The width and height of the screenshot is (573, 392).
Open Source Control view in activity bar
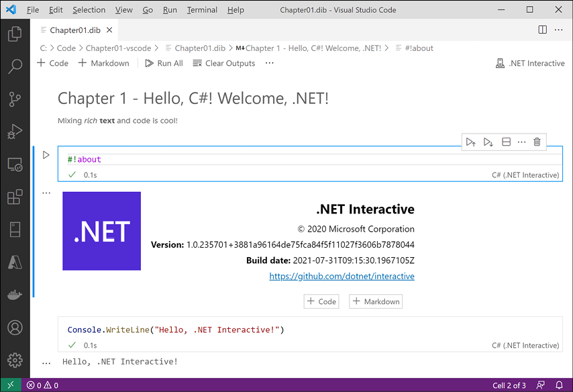pos(15,99)
